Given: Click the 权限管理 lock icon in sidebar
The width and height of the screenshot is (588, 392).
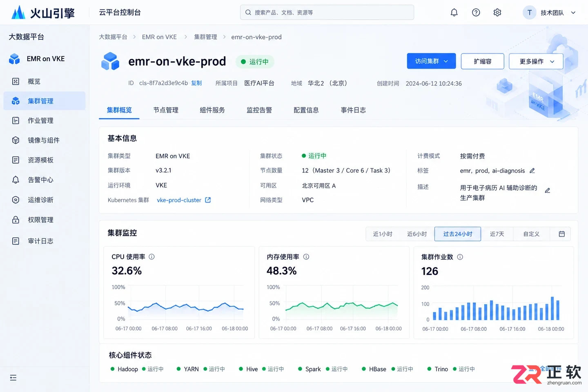Looking at the screenshot, I should [x=16, y=220].
